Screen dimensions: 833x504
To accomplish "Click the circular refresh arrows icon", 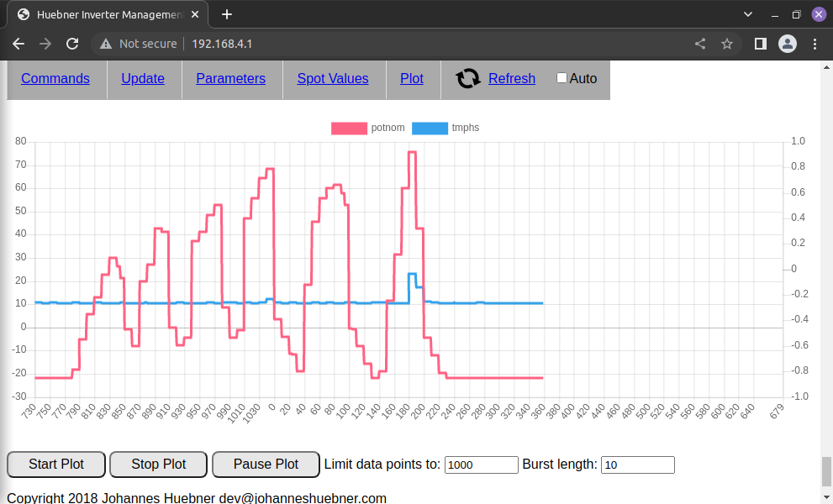I will point(467,79).
